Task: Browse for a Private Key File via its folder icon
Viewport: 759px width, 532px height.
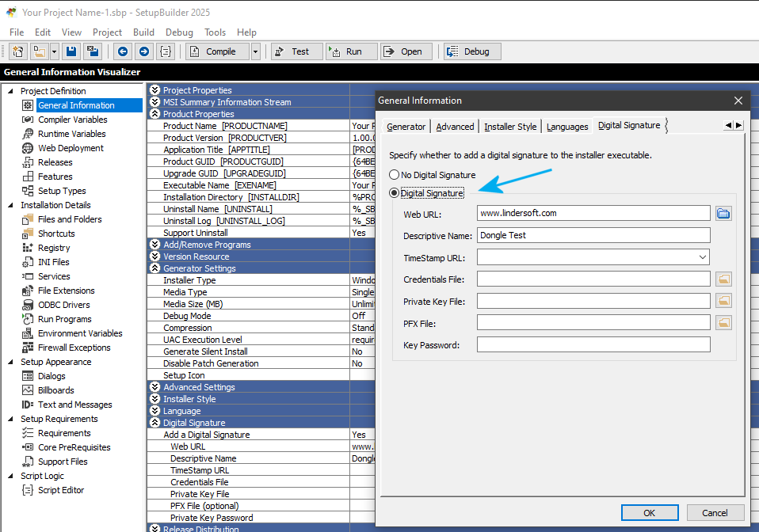Action: click(723, 300)
